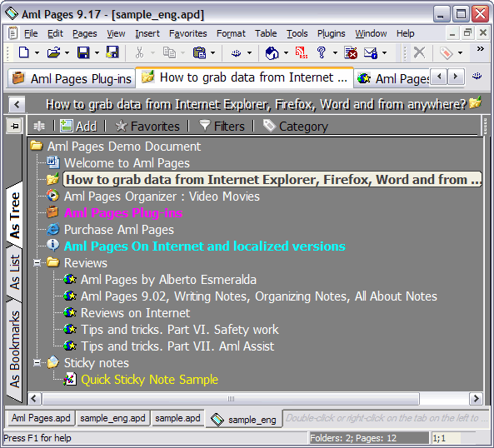Viewport: 494px width, 448px height.
Task: Click the New document toolbar icon
Action: tap(24, 52)
